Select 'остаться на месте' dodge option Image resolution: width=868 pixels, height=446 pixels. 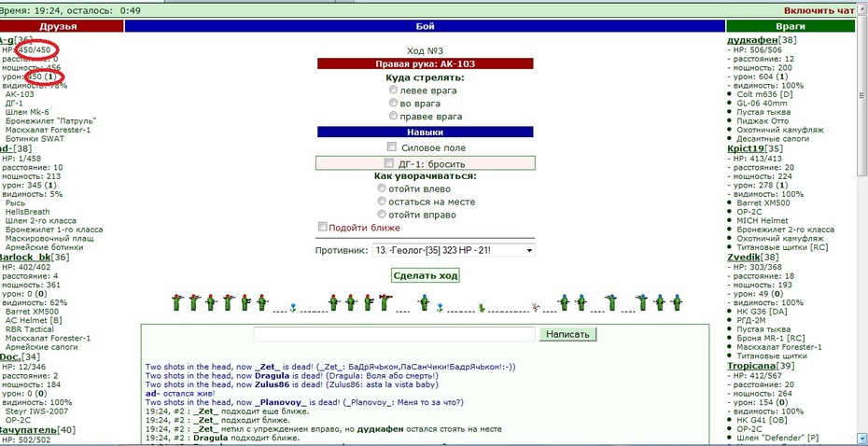tap(382, 202)
